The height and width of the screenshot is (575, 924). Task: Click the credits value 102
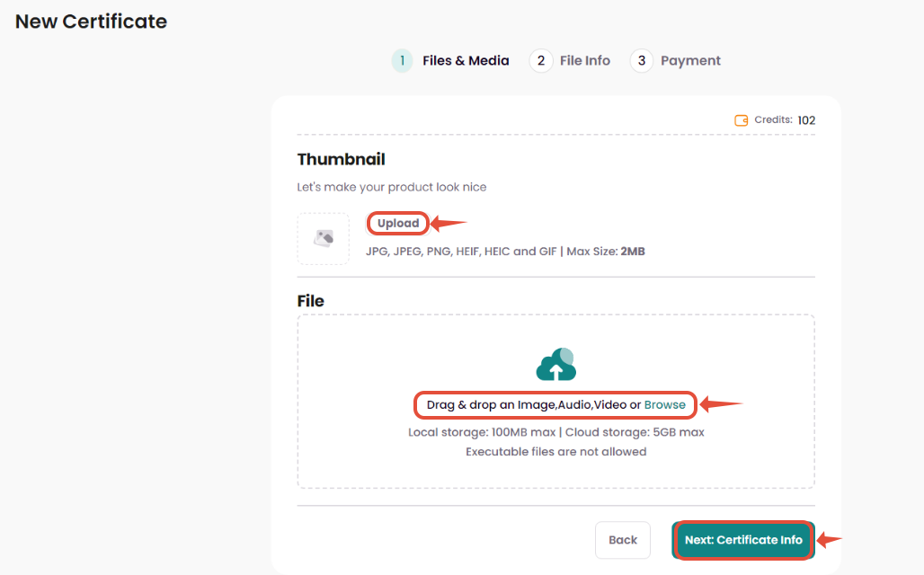click(807, 120)
